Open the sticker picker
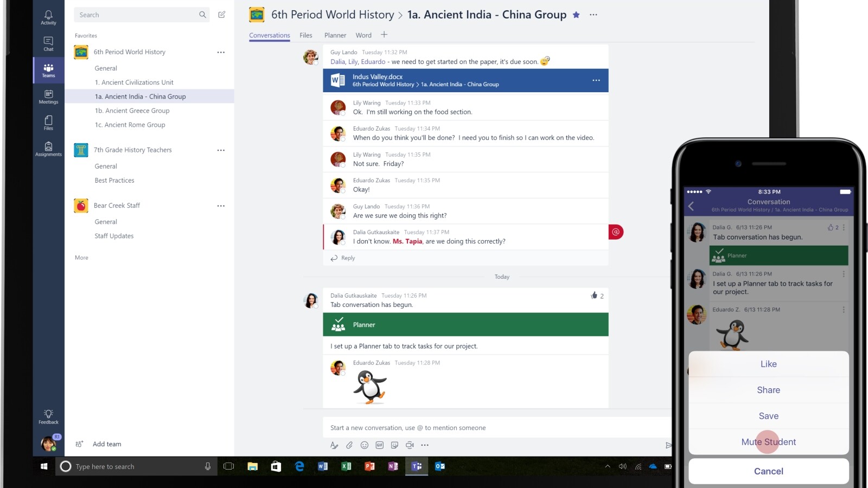 [x=394, y=445]
